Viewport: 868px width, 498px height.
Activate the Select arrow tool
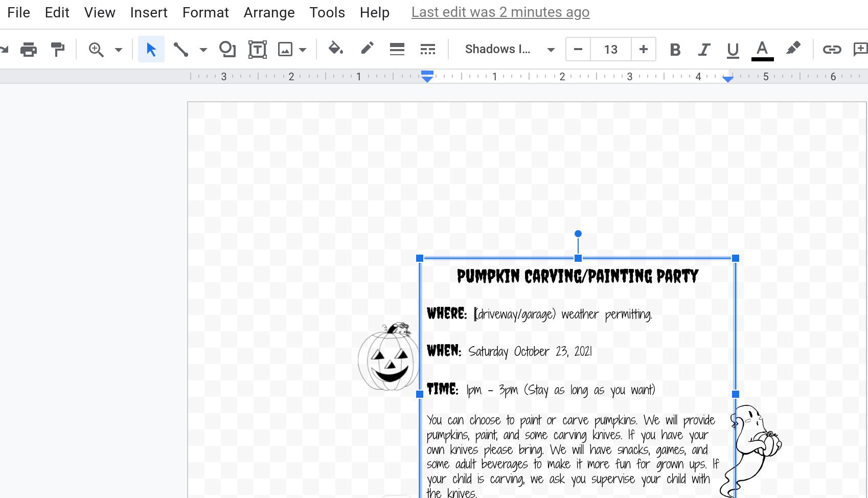(x=151, y=50)
